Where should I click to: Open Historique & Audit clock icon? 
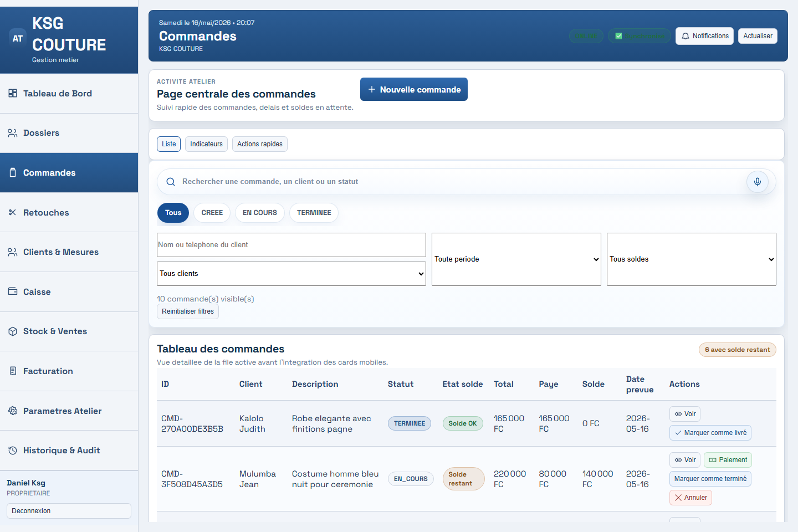click(x=13, y=451)
